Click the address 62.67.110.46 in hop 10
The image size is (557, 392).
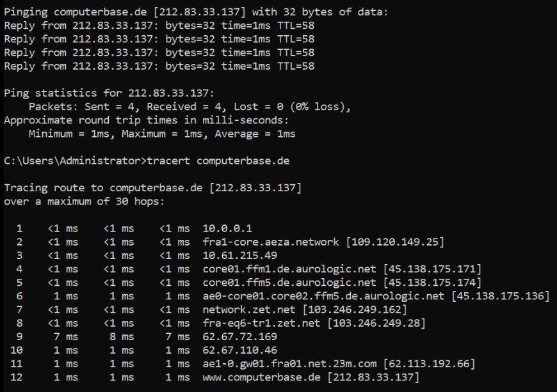[240, 350]
